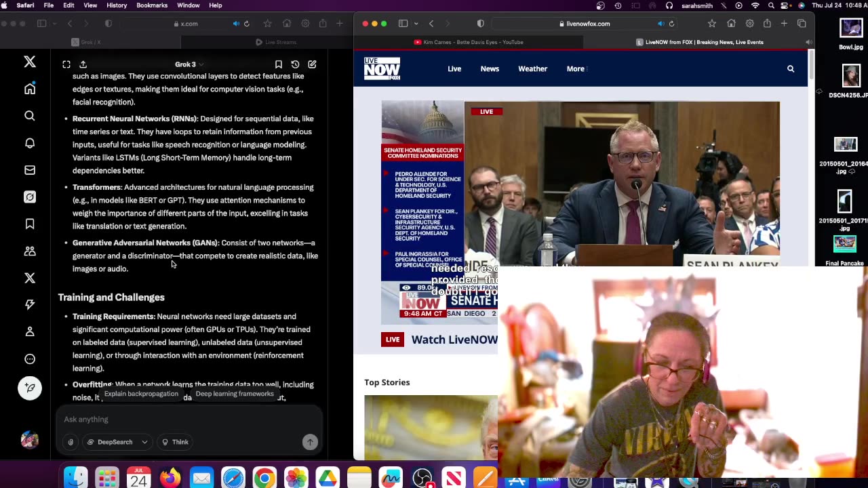
Task: Open News link on LiveNOW nav
Action: click(x=490, y=68)
